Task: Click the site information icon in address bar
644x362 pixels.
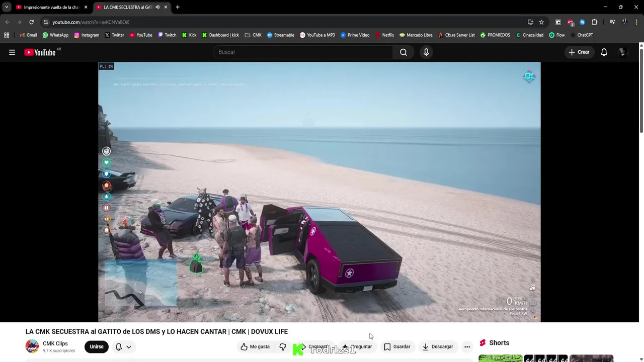Action: [46, 22]
